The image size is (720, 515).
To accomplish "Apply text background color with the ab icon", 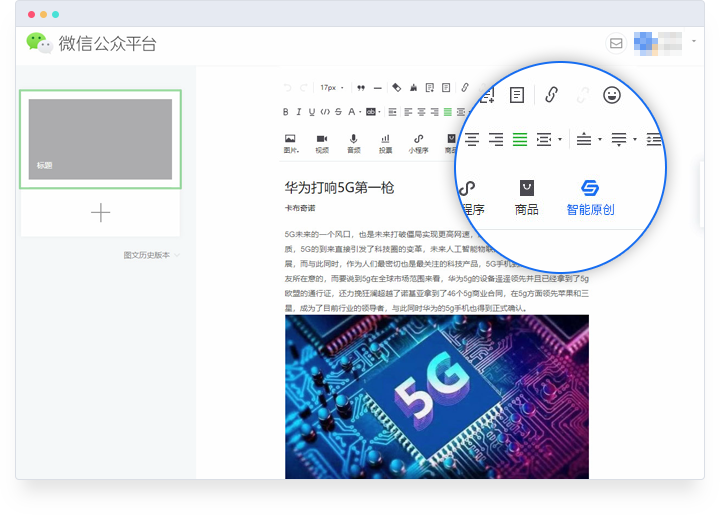I will [371, 112].
